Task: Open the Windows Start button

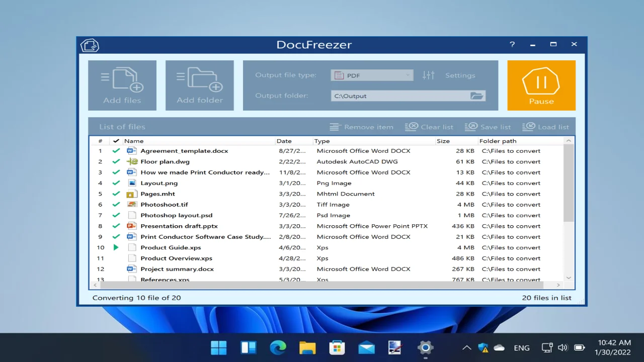Action: 219,347
